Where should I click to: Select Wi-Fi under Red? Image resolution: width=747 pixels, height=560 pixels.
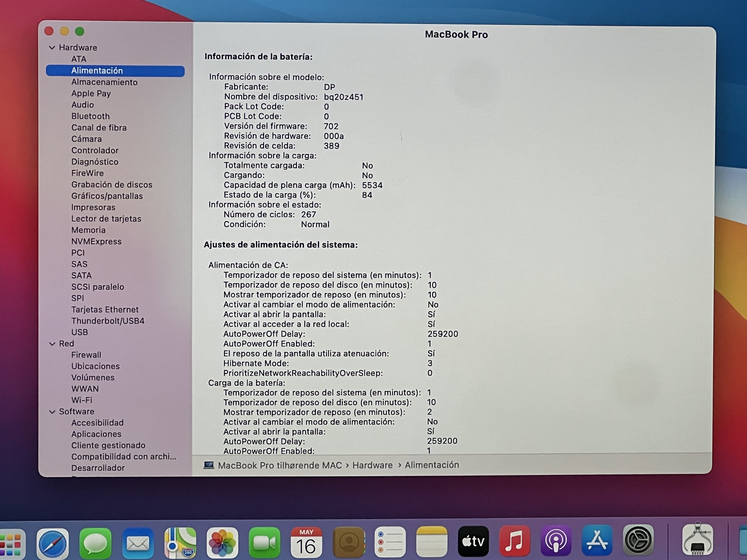[81, 400]
